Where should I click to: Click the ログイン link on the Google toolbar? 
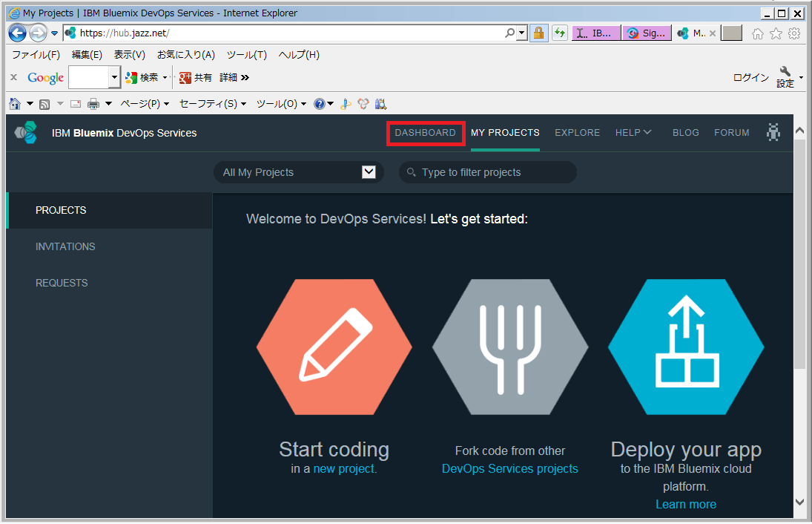[751, 78]
